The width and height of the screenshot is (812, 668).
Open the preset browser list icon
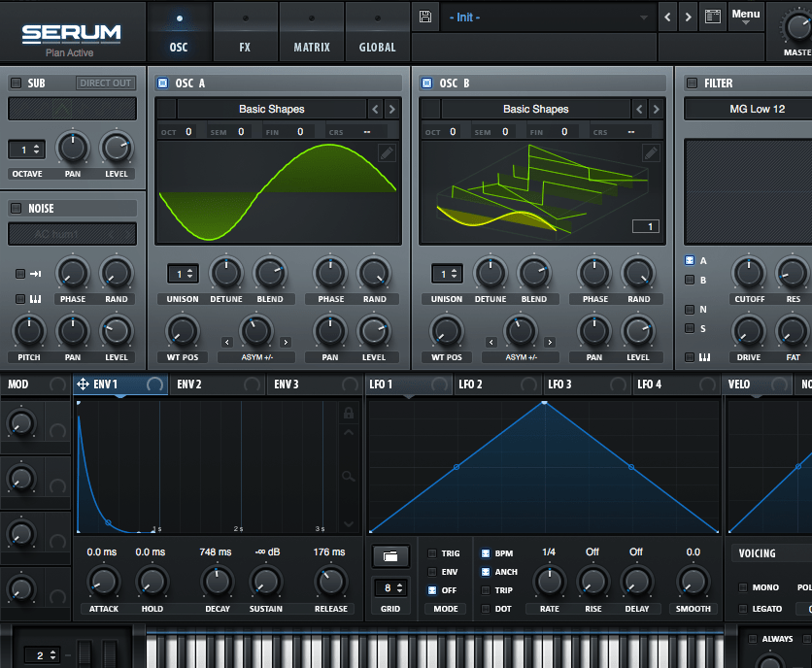tap(713, 17)
